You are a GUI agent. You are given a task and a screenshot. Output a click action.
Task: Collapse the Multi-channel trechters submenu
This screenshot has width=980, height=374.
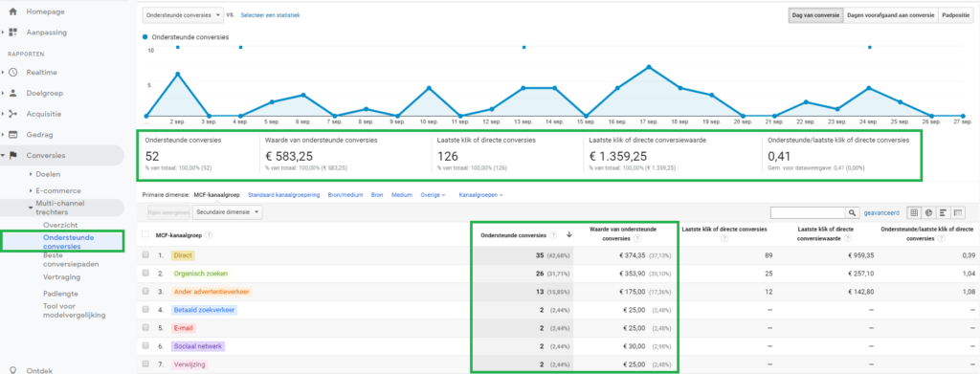(31, 208)
